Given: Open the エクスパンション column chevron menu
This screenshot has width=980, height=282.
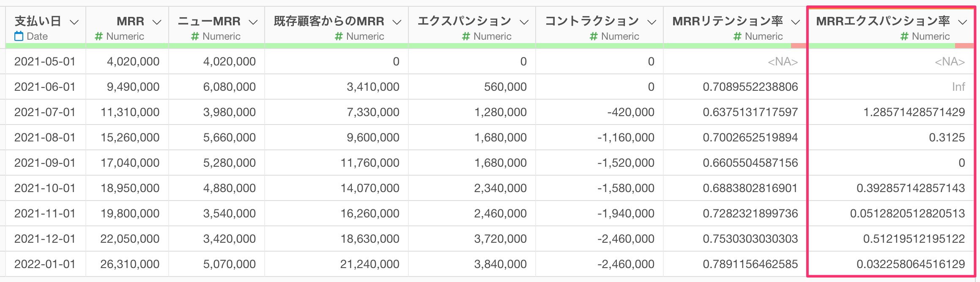Looking at the screenshot, I should pyautogui.click(x=524, y=22).
